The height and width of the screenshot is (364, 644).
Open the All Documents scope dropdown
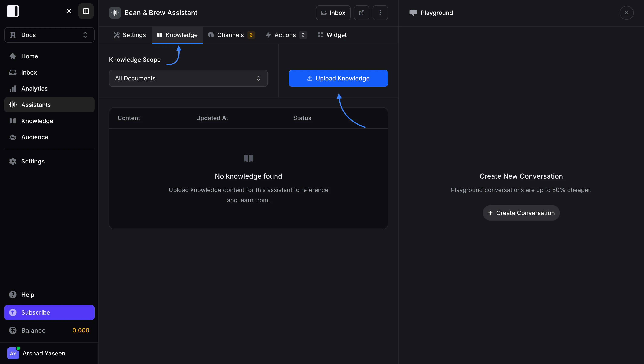pos(188,78)
